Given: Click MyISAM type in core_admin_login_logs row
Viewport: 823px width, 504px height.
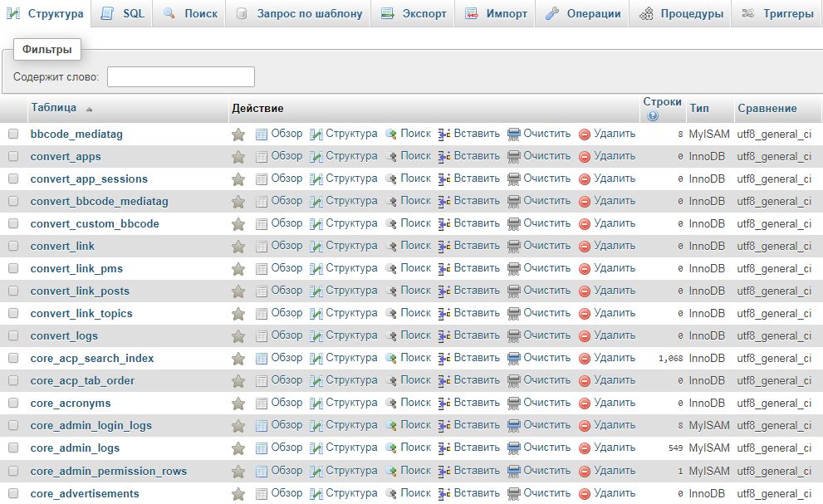Looking at the screenshot, I should tap(709, 425).
